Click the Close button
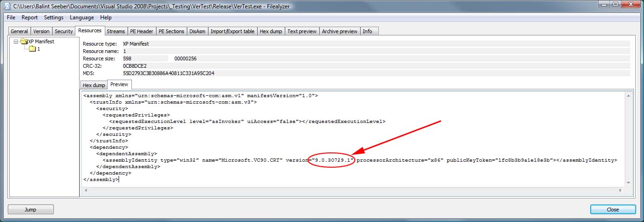644x222 pixels. point(613,210)
